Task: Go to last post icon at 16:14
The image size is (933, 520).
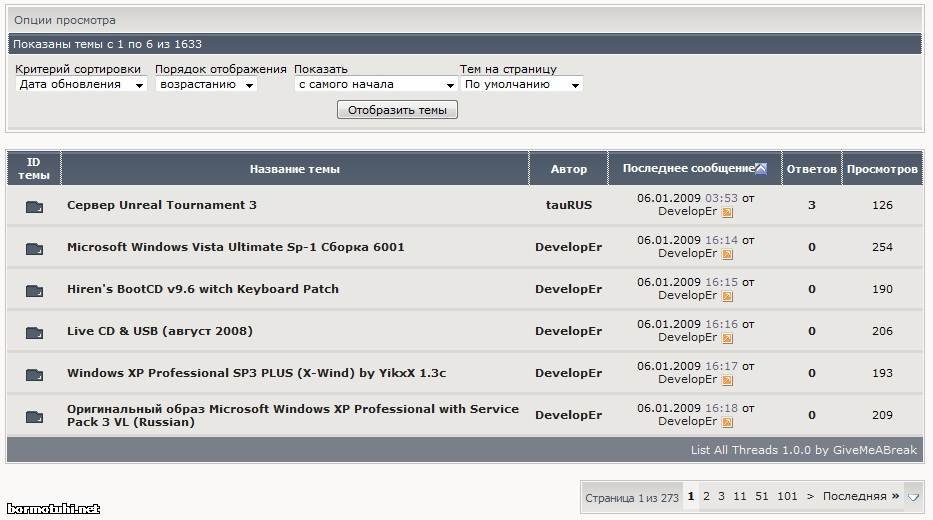Action: [727, 254]
